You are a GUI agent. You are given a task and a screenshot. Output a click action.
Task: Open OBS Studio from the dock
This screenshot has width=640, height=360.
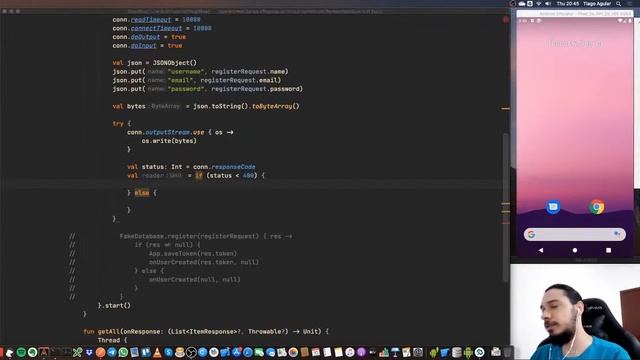click(x=191, y=352)
